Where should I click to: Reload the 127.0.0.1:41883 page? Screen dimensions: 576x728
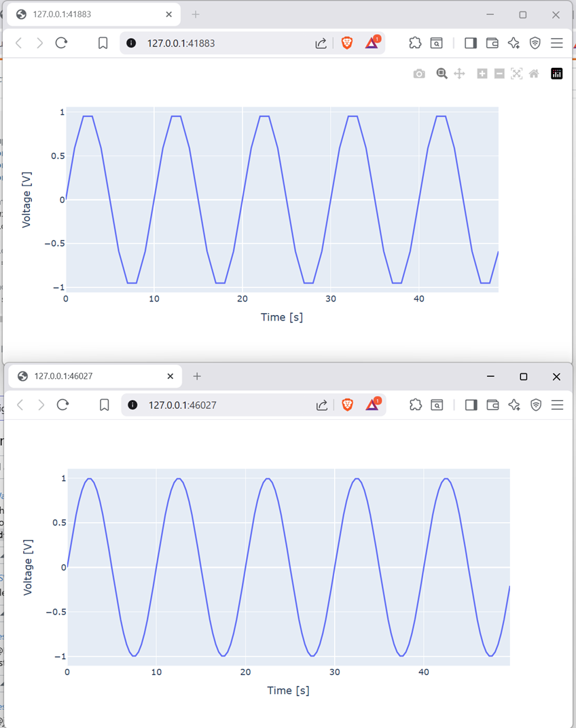61,43
